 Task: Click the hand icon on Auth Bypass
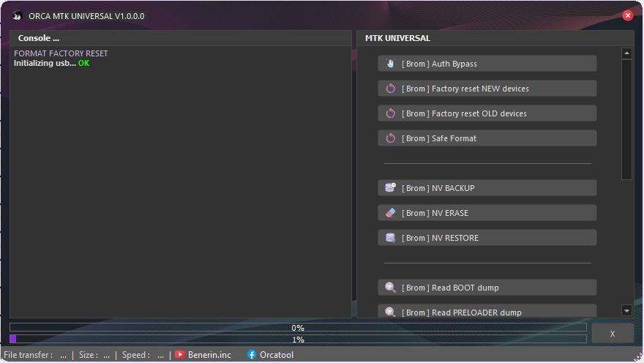pos(390,64)
